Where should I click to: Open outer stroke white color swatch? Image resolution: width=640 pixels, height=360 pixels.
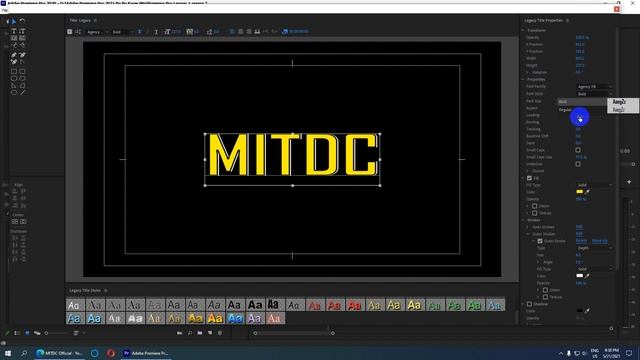click(x=580, y=276)
